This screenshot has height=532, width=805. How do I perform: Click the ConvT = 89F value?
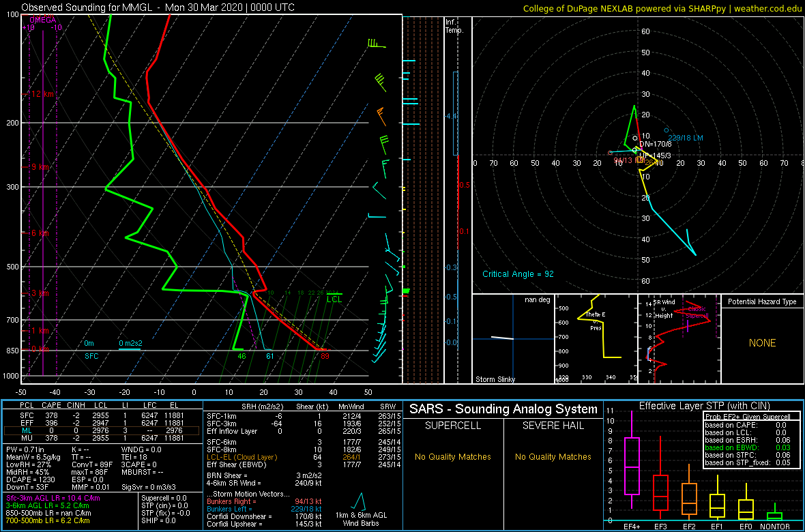pos(92,465)
